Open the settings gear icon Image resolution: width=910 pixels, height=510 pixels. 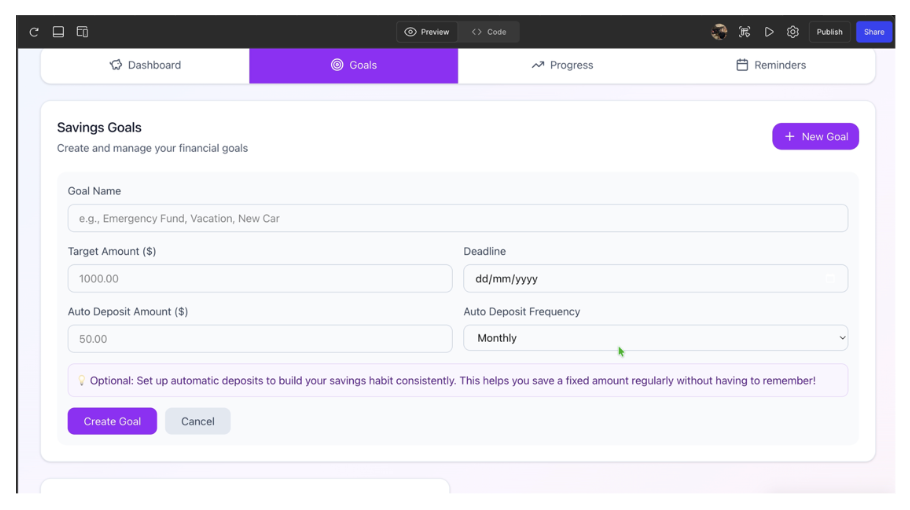792,32
